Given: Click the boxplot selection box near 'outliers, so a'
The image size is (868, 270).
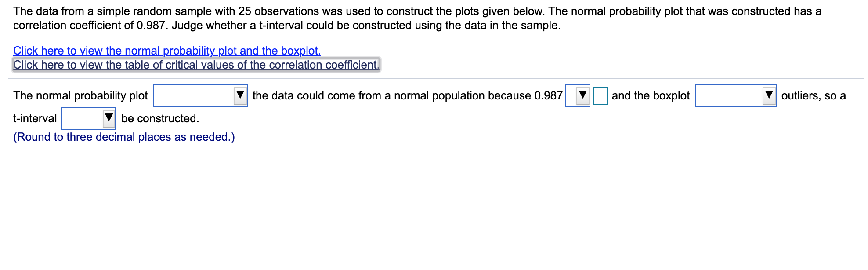Looking at the screenshot, I should tap(736, 96).
